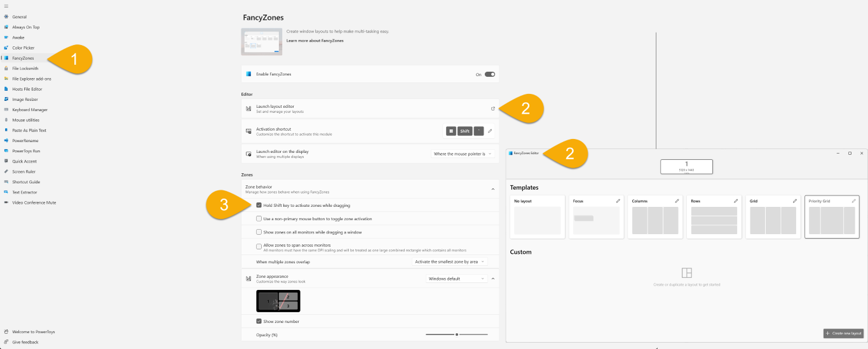Open File Explorer add-ons page

32,79
